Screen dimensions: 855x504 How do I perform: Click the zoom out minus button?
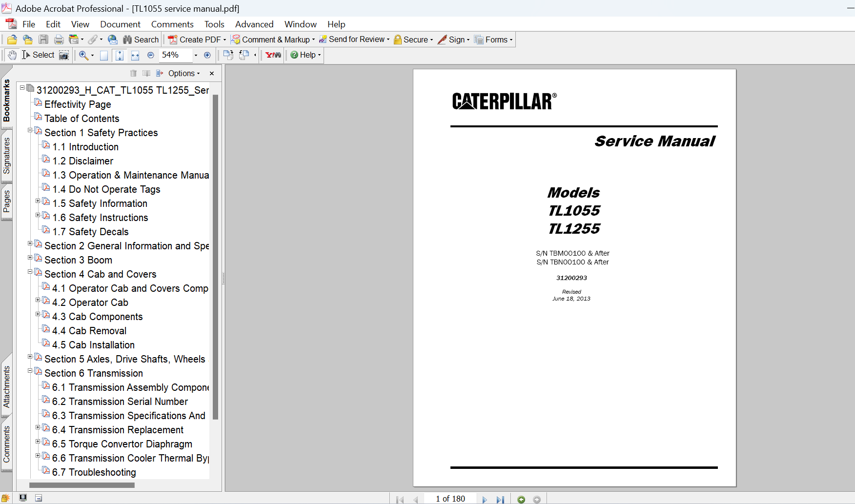coord(151,55)
